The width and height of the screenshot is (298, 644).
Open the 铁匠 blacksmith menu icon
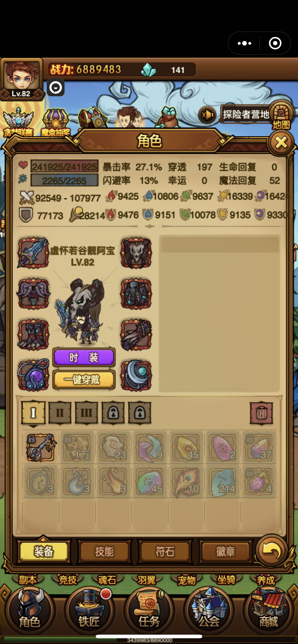[89, 611]
